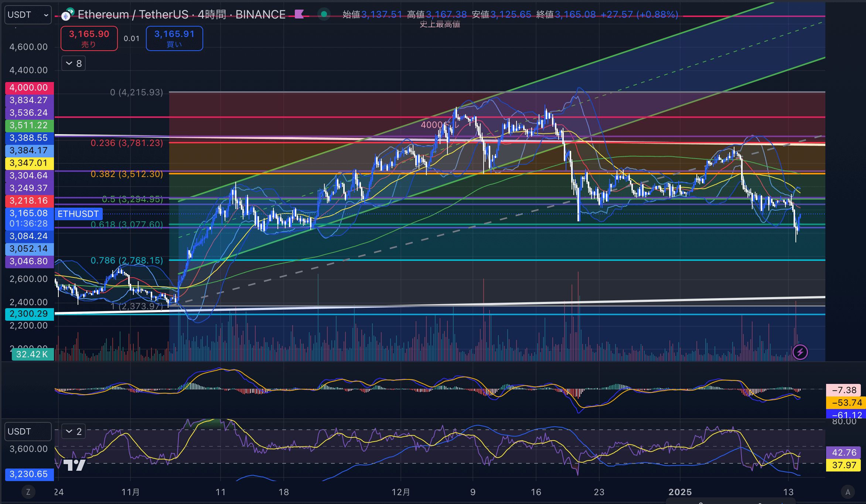The image size is (866, 504).
Task: Click the 3,230.65 lower pane label
Action: click(29, 474)
